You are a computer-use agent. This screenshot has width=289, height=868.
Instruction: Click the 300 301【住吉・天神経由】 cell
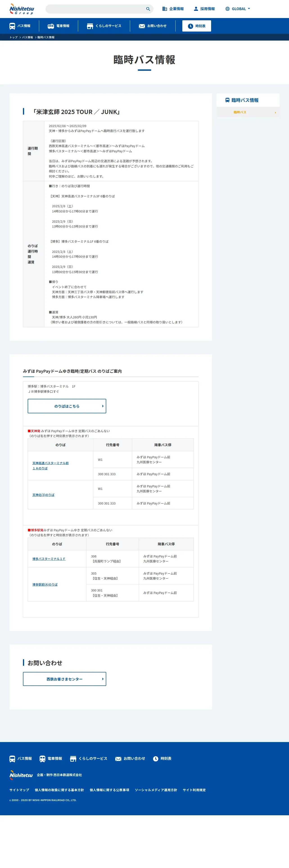[x=112, y=593]
